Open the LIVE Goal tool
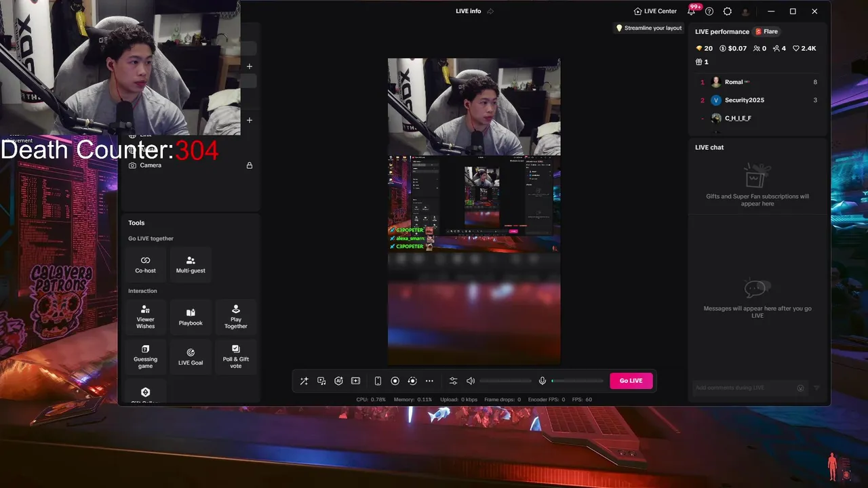Image resolution: width=868 pixels, height=488 pixels. 191,357
